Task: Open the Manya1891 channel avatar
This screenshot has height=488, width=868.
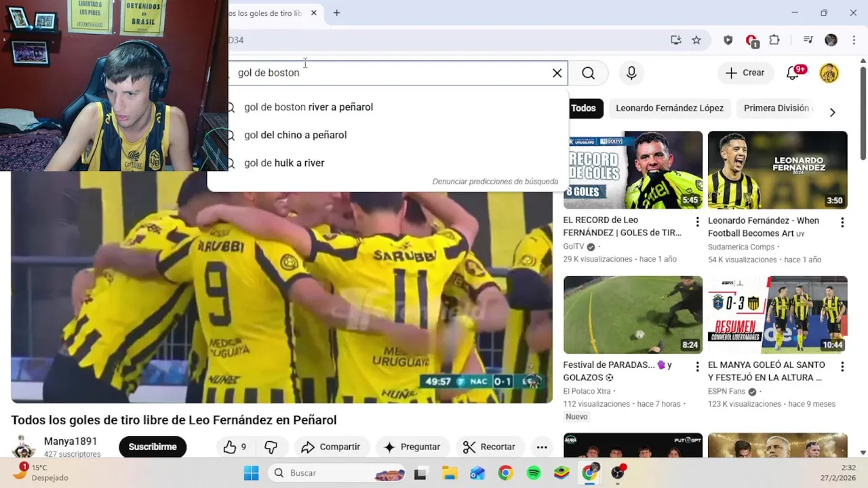Action: tap(23, 447)
